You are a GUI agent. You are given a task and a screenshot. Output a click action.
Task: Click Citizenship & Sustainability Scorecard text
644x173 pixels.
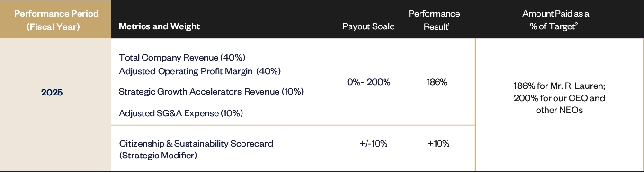pyautogui.click(x=196, y=143)
